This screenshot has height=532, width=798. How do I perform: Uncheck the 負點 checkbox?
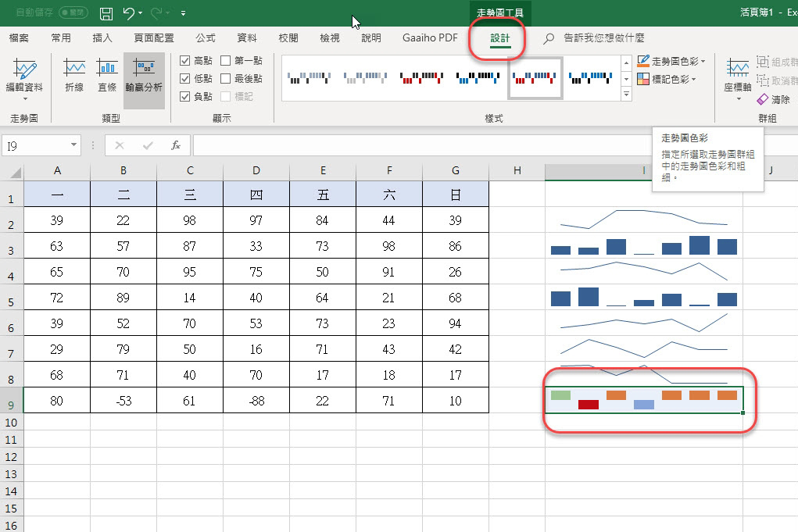coord(187,95)
